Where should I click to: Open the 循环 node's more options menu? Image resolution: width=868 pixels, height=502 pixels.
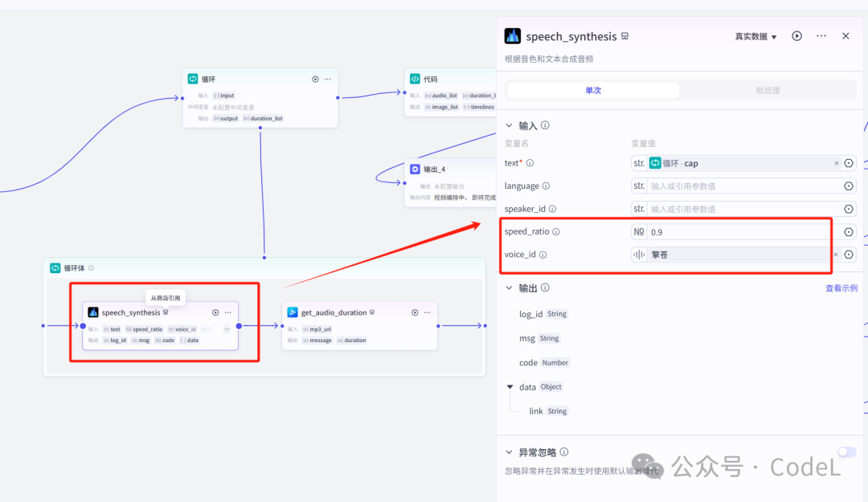328,80
